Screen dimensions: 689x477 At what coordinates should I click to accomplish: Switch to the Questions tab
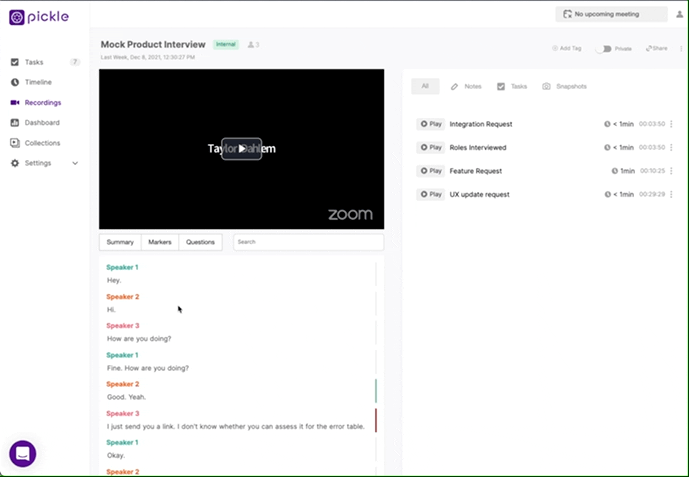200,242
